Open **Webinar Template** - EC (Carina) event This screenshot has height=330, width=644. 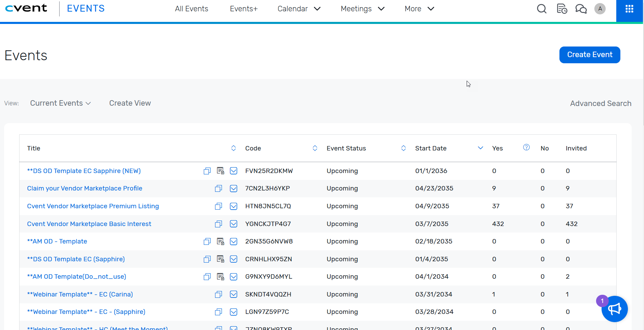click(x=80, y=294)
